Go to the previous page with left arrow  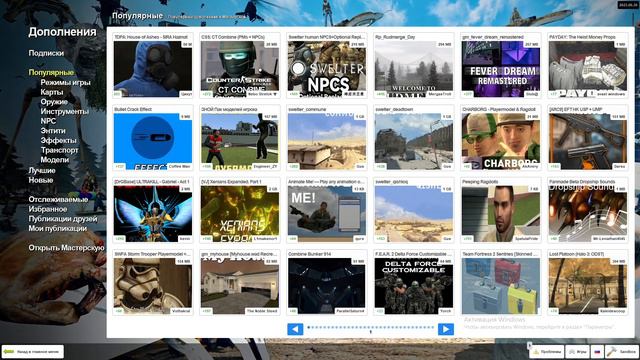coord(295,329)
